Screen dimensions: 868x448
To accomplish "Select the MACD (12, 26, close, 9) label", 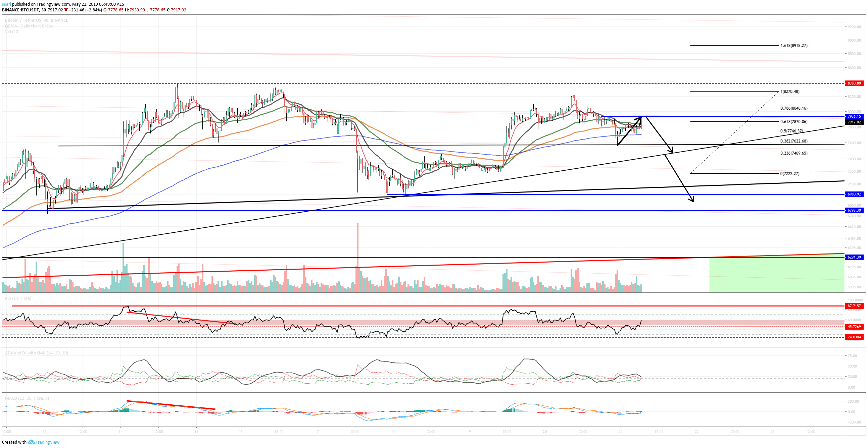I will (x=27, y=398).
